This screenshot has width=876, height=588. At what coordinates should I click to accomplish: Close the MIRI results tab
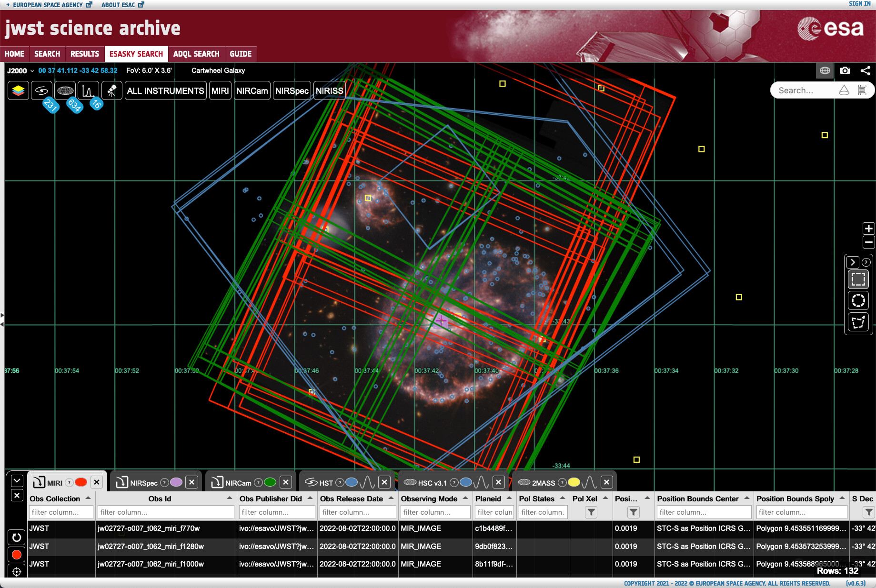pyautogui.click(x=97, y=482)
